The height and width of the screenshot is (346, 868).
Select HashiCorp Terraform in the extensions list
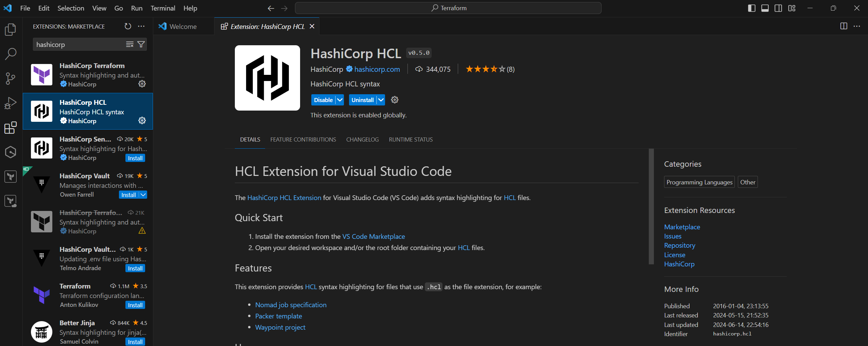point(88,75)
